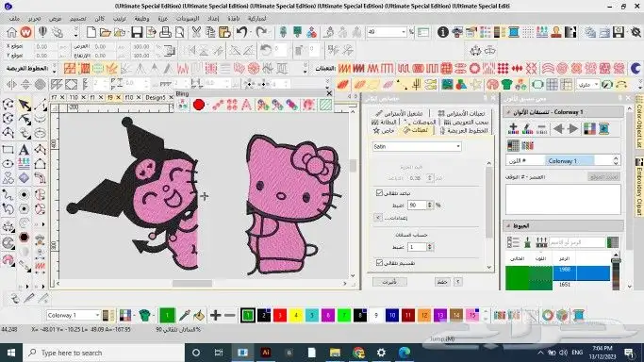Screen dimensions: 644x362
Task: Click the left arrow in the Colorway panel
Action: coord(558,129)
